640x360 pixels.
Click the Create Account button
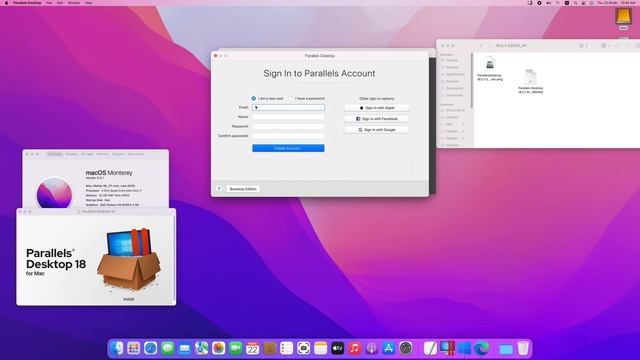click(x=288, y=148)
